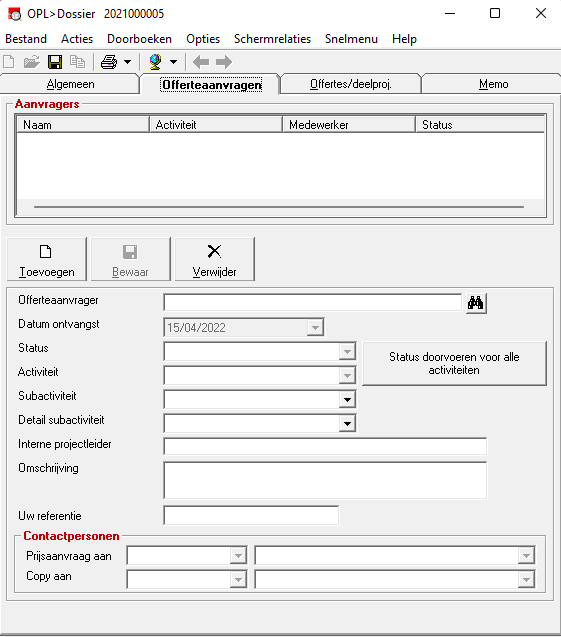Click the Aanvragers list horizontal scrollbar
Image resolution: width=561 pixels, height=637 pixels.
(279, 207)
